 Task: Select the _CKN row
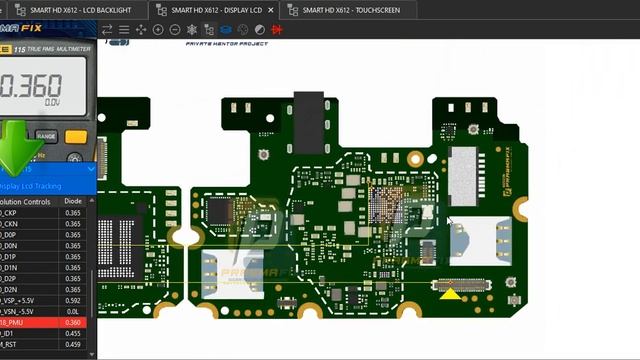(x=43, y=224)
